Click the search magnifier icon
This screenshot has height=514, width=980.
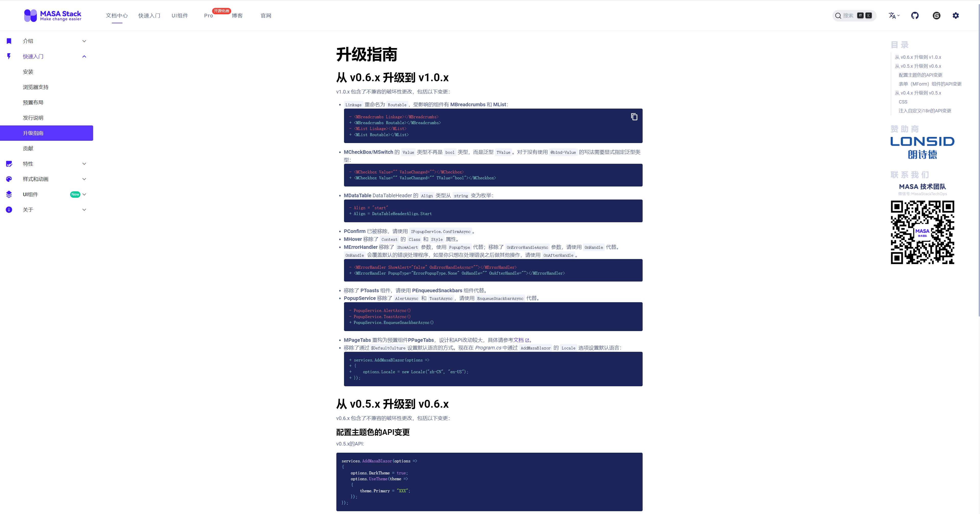838,16
